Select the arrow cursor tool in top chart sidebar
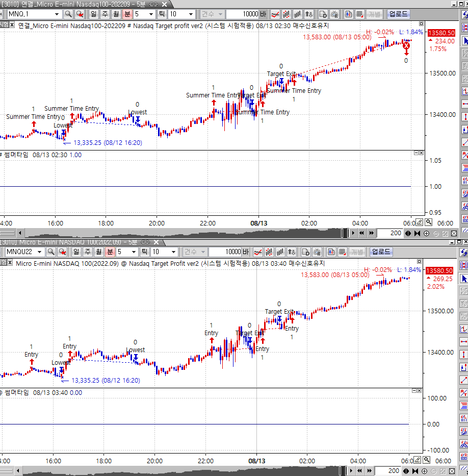468x476 pixels. pyautogui.click(x=464, y=41)
